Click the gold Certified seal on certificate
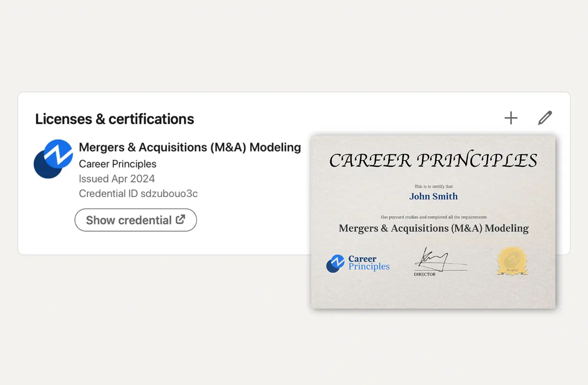The height and width of the screenshot is (385, 588). coord(512,261)
